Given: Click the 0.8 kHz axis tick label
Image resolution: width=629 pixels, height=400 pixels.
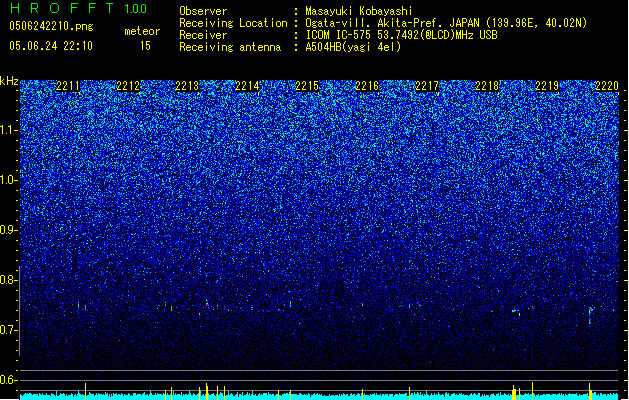Looking at the screenshot, I should pyautogui.click(x=8, y=280).
